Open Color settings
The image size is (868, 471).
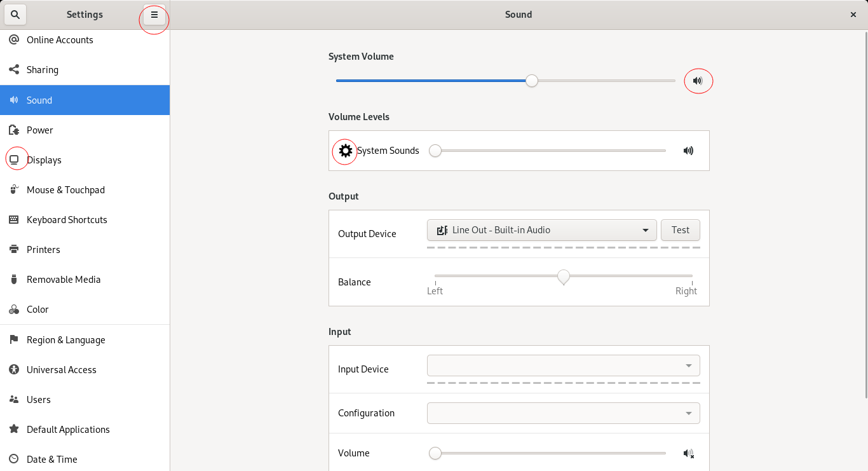[85, 310]
